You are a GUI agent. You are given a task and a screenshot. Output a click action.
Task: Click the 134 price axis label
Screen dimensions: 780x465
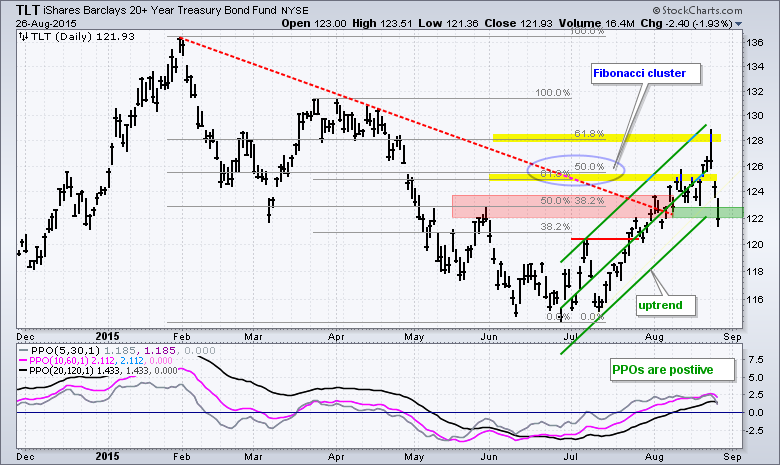pyautogui.click(x=755, y=67)
